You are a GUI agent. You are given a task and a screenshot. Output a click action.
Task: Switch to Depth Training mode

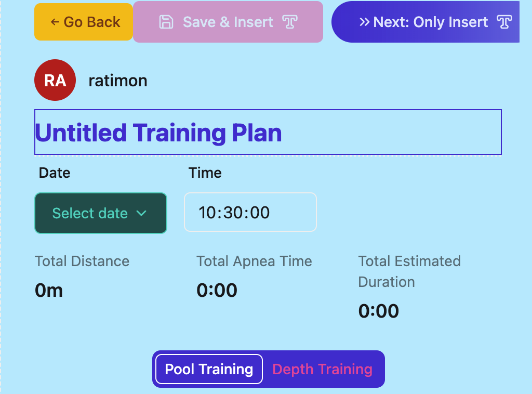322,369
